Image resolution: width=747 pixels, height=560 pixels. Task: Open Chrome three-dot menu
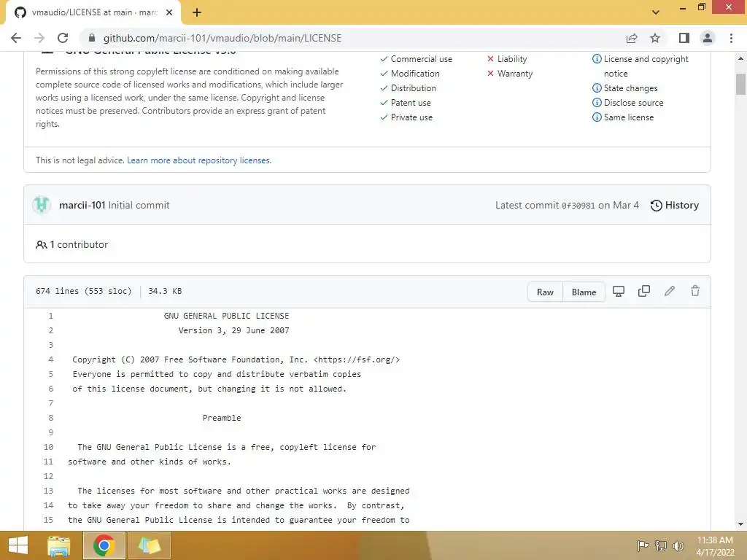pos(731,38)
